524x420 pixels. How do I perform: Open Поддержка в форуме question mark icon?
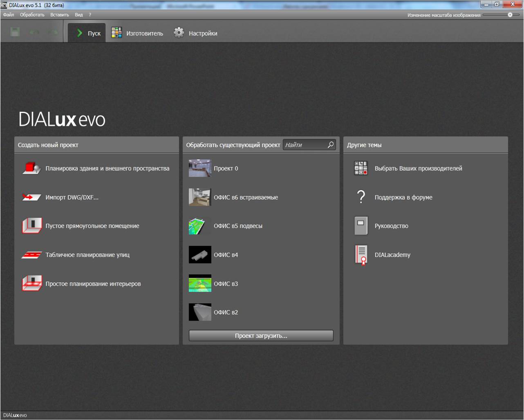[x=361, y=197]
